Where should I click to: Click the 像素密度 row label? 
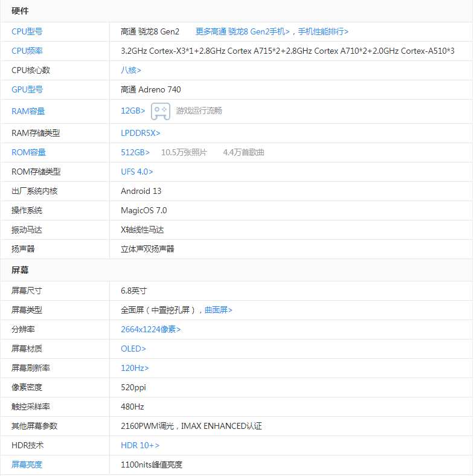[27, 388]
